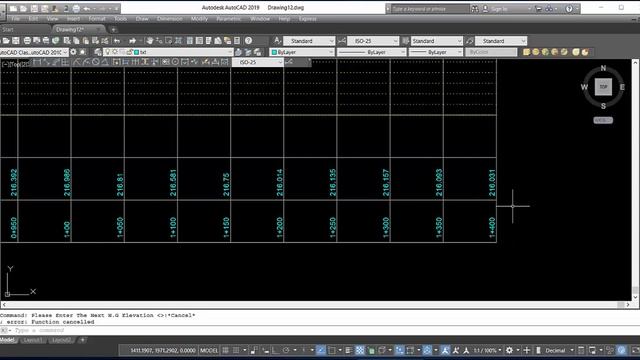This screenshot has height=360, width=640.
Task: Click Plot icon in Quick Access toolbar
Action: pos(76,8)
